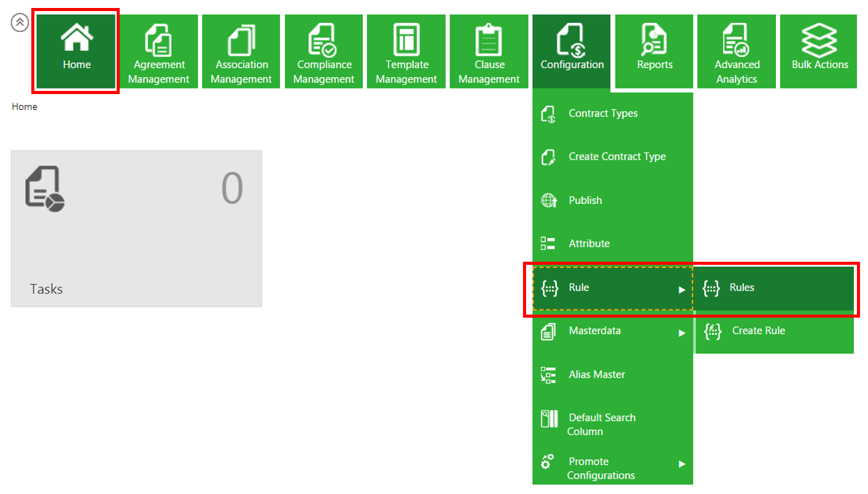Click the Home house icon

click(x=77, y=38)
